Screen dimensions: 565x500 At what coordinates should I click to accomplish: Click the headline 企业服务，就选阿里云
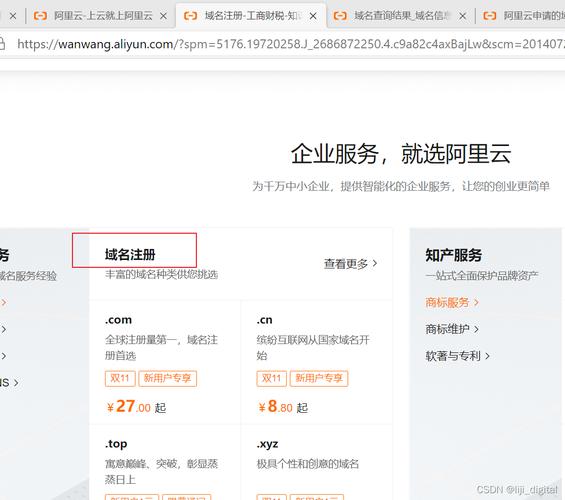coord(401,154)
